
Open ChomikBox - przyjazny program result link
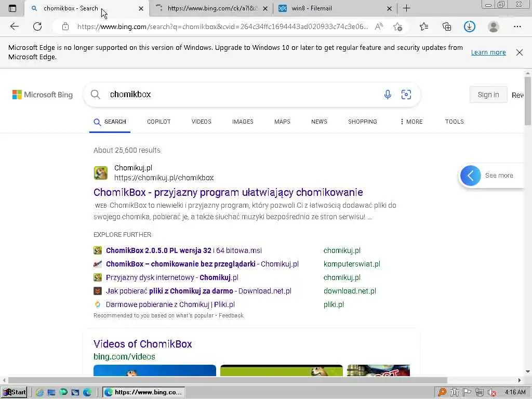click(228, 192)
